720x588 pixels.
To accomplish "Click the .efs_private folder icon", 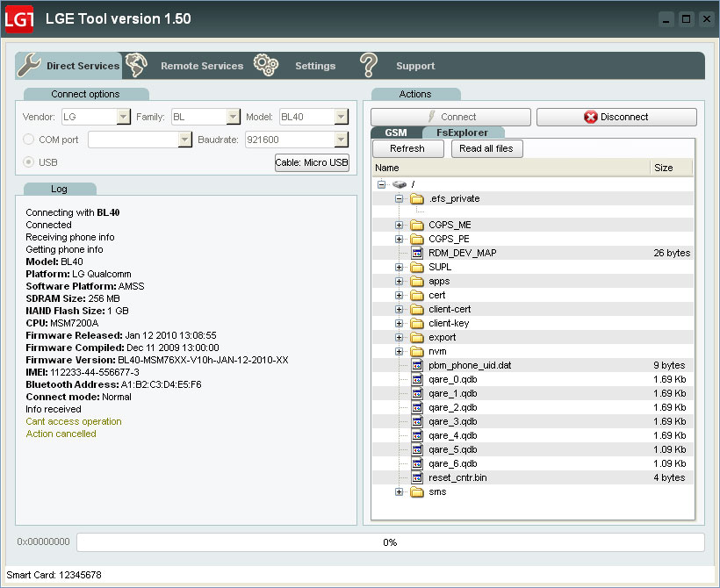I will click(416, 198).
